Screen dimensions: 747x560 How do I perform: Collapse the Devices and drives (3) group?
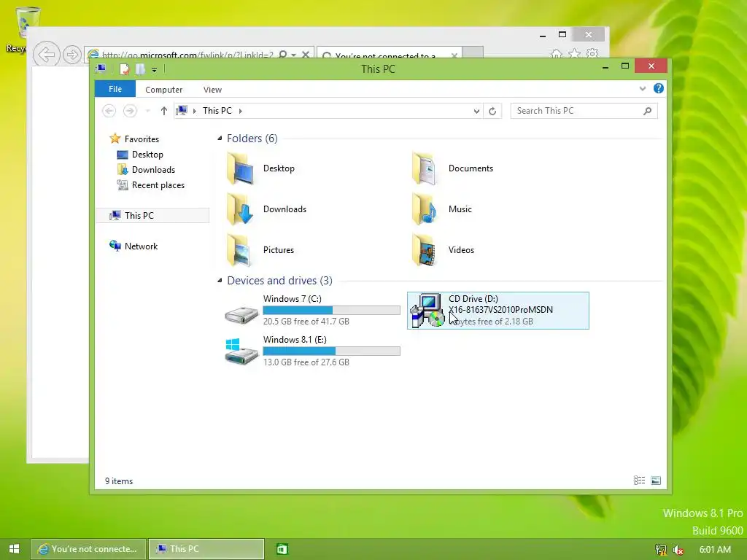[x=220, y=281]
